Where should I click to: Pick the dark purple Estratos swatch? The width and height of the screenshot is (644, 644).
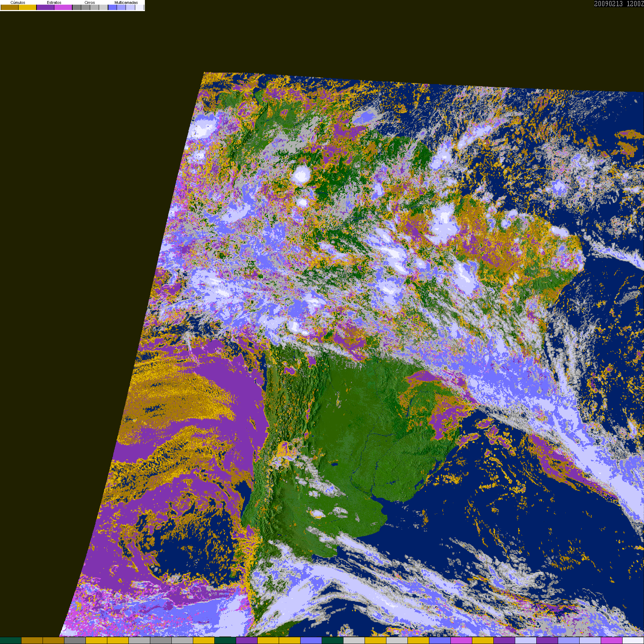tap(45, 7)
